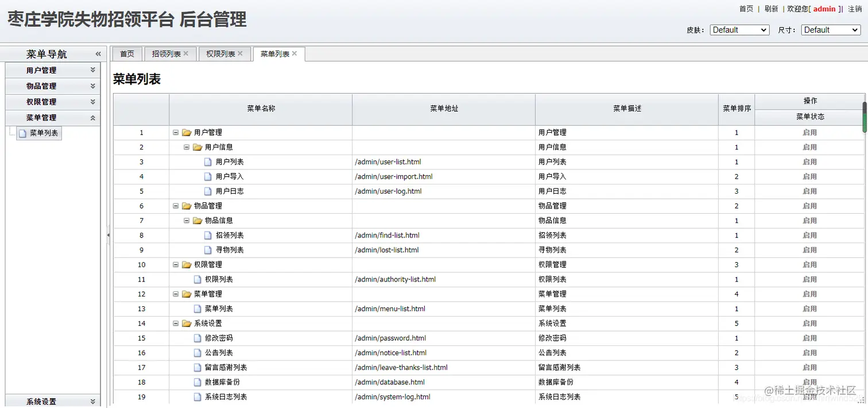Select the /admin/database.html cell
868x408 pixels.
click(x=444, y=382)
